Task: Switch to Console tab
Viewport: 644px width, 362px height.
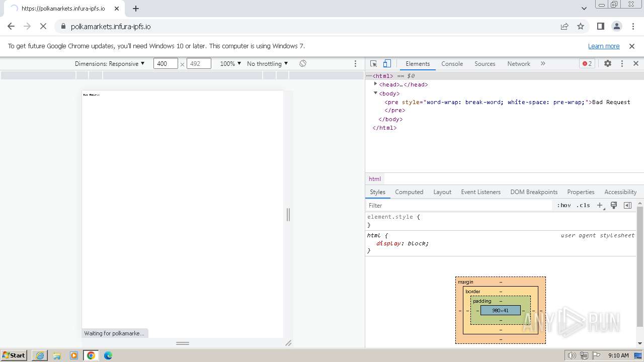Action: (x=452, y=63)
